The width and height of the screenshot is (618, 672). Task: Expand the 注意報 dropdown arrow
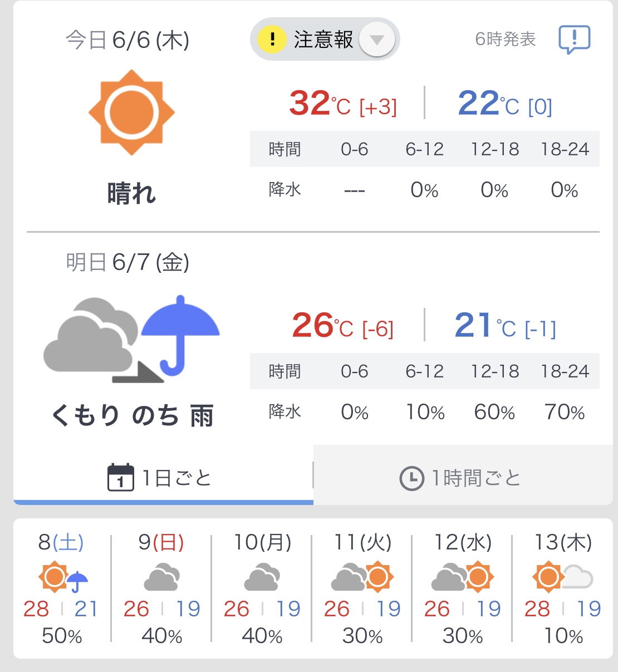coord(377,40)
